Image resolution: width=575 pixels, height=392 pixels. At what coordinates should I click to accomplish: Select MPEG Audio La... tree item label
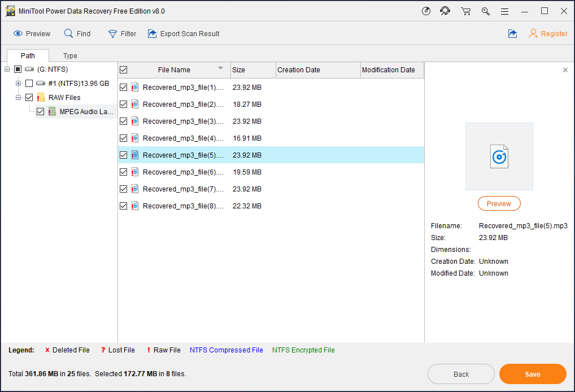pos(86,111)
